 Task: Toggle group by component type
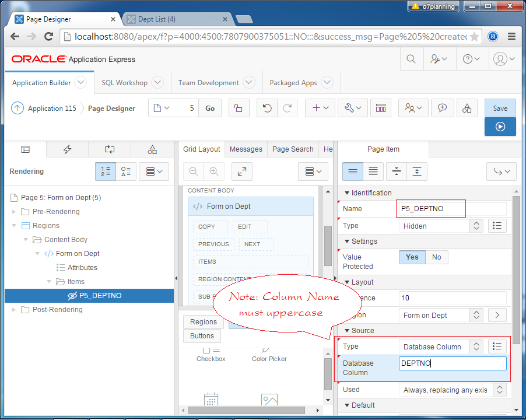point(126,171)
